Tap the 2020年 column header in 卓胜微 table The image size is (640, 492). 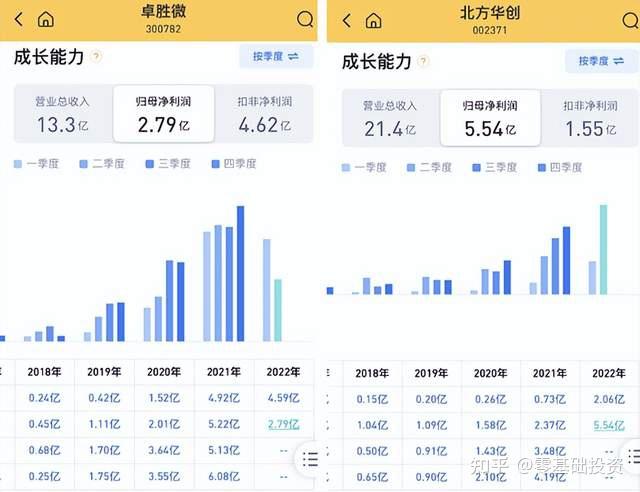[x=164, y=372]
